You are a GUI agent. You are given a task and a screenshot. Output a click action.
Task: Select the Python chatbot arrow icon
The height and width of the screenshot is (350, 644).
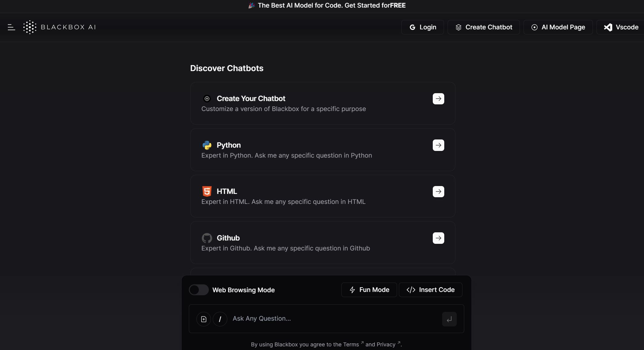[438, 145]
